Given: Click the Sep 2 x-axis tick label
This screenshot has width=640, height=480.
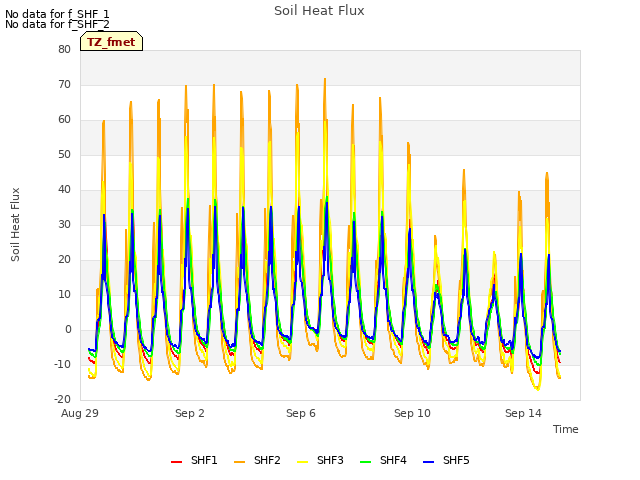Looking at the screenshot, I should (x=190, y=413).
